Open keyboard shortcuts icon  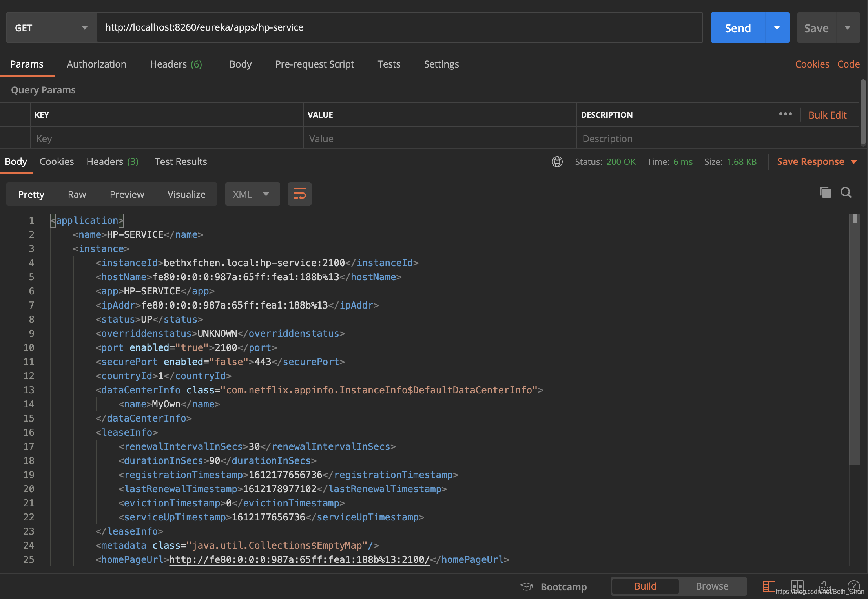tap(825, 586)
